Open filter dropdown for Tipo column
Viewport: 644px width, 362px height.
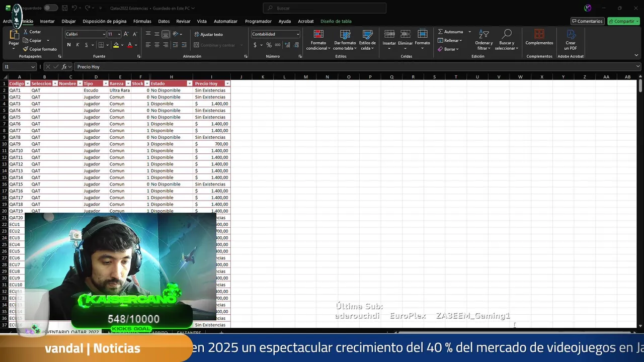click(106, 83)
